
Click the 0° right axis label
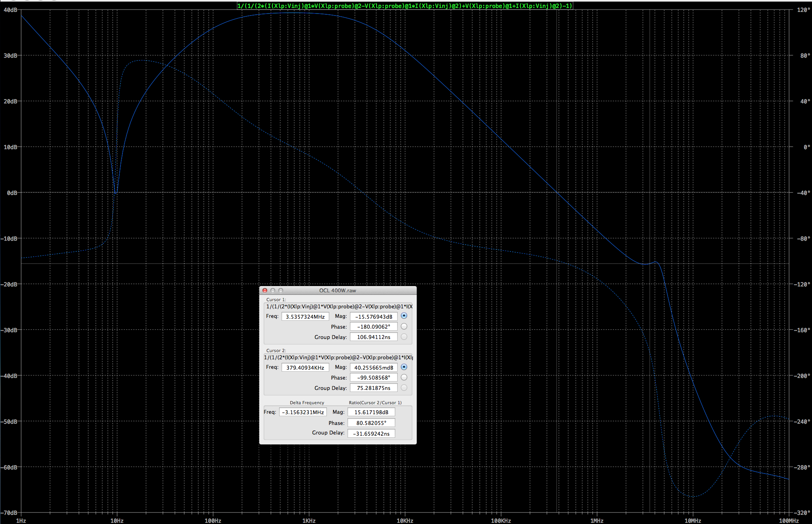[806, 147]
